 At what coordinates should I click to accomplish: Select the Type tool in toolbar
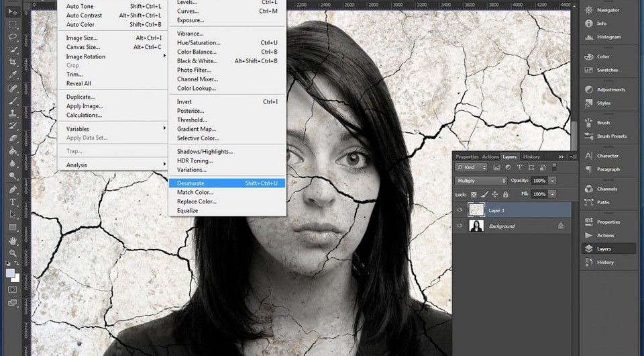(13, 202)
